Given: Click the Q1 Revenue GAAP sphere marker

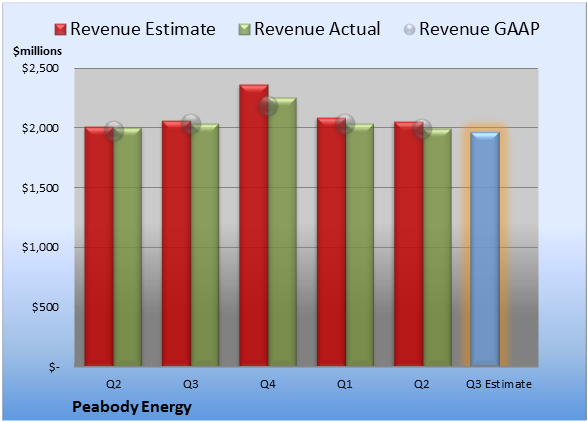Looking at the screenshot, I should point(345,123).
